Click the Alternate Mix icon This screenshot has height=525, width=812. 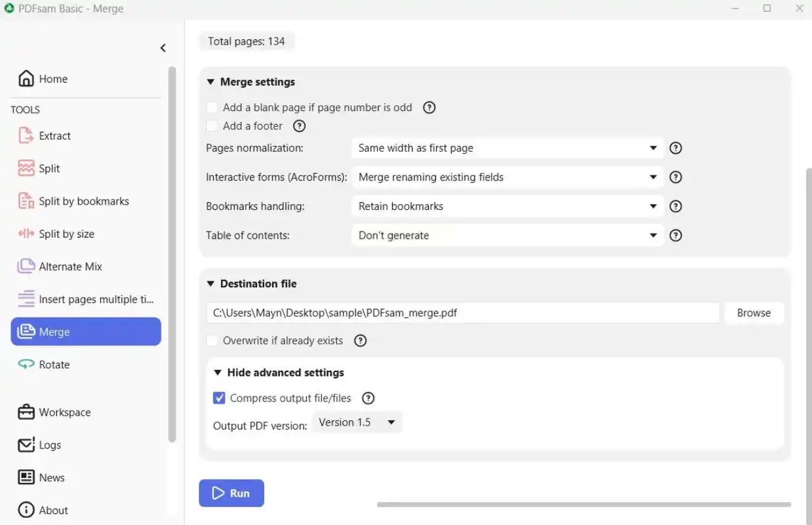pos(26,267)
